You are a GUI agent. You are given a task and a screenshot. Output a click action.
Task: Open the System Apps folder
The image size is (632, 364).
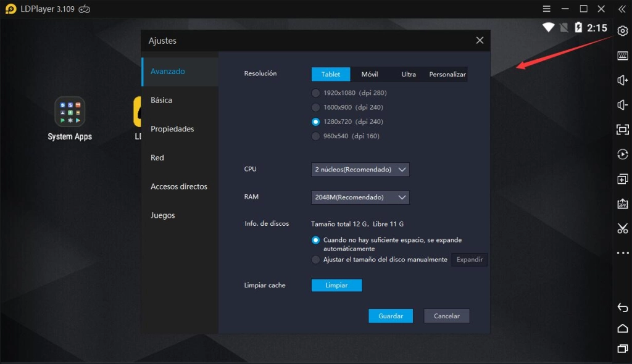click(70, 118)
